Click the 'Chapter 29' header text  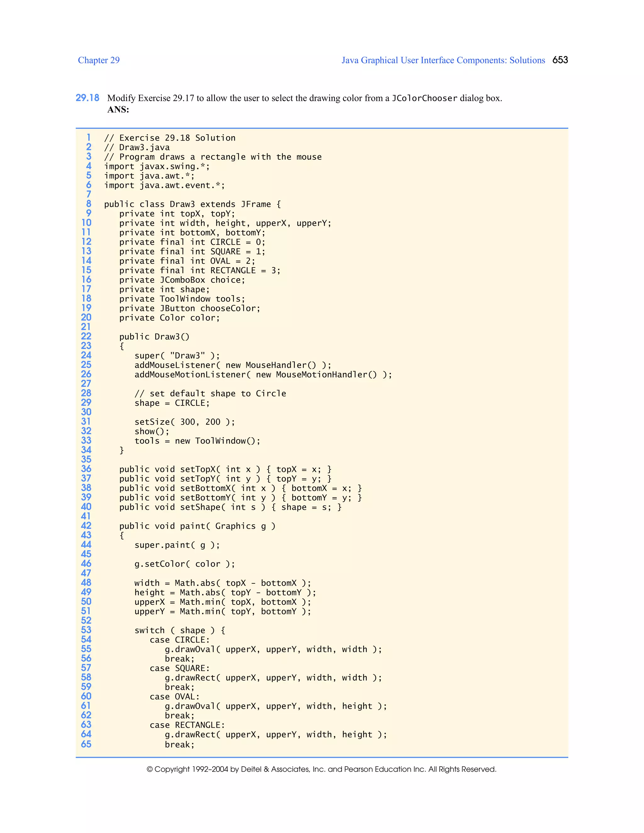coord(98,60)
